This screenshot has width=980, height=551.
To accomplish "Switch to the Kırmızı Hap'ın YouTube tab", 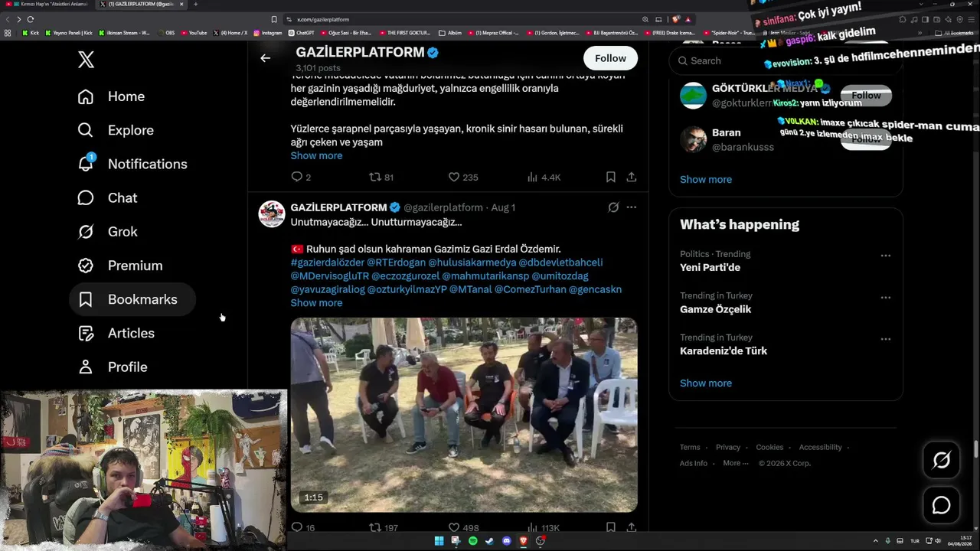I will pyautogui.click(x=47, y=5).
